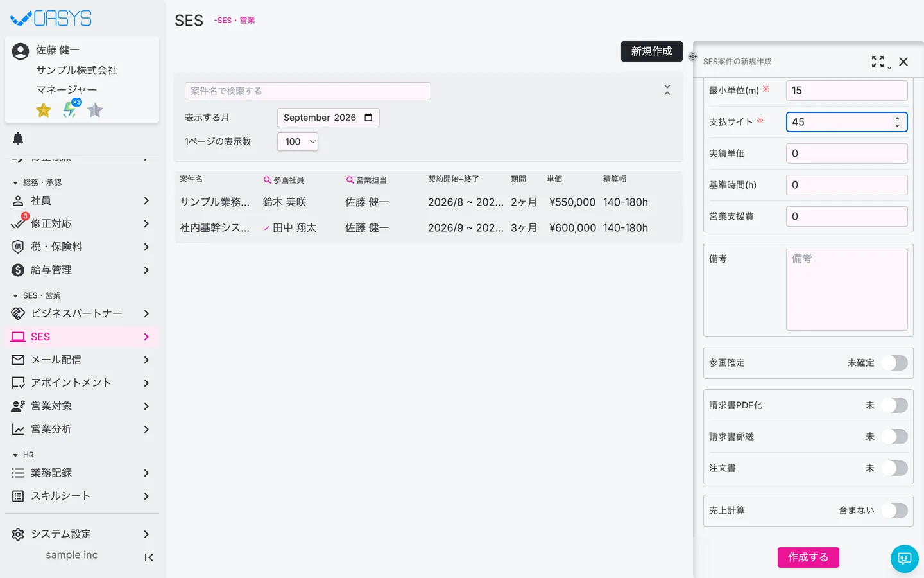Image resolution: width=924 pixels, height=578 pixels.
Task: Click the OASYS logo
Action: pos(51,18)
